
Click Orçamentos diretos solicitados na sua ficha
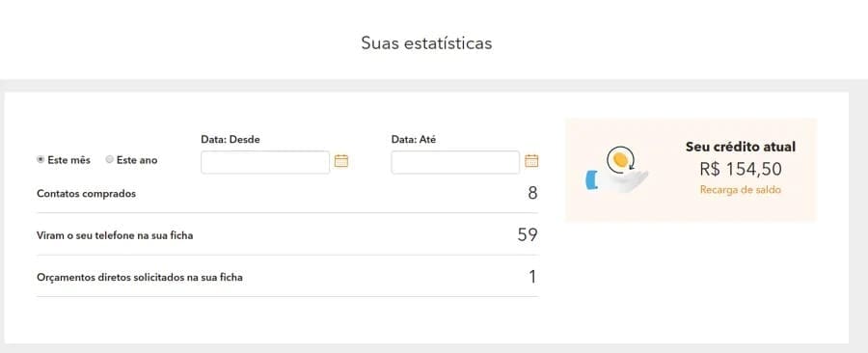140,277
